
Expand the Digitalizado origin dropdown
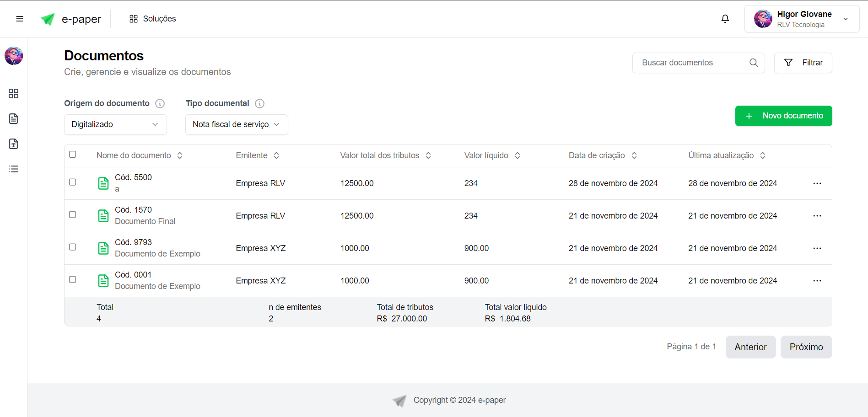coord(115,124)
